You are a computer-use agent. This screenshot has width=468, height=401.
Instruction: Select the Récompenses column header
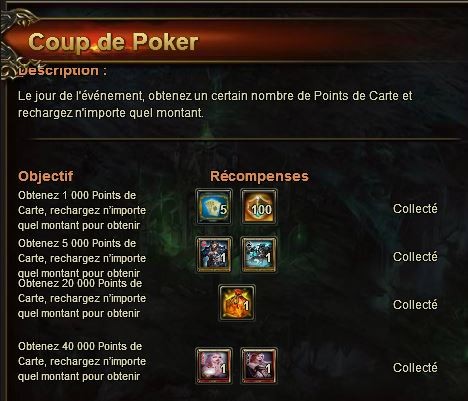tap(259, 176)
